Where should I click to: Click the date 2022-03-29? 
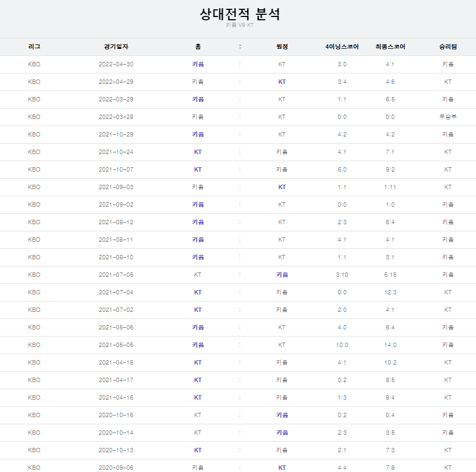point(116,99)
